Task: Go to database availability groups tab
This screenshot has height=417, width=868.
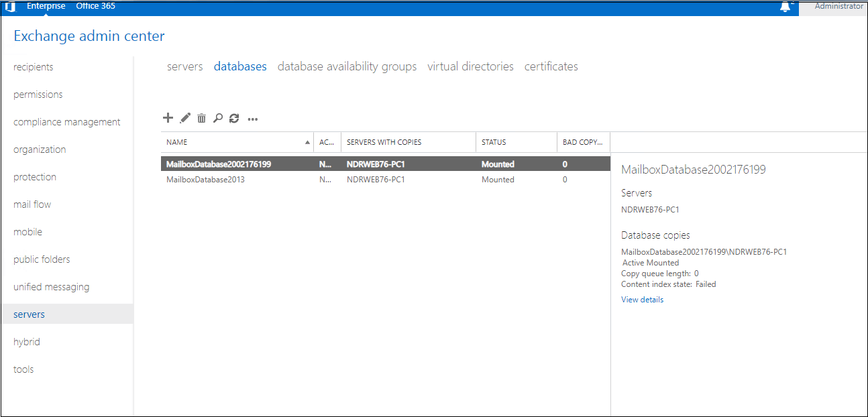Action: pyautogui.click(x=347, y=66)
